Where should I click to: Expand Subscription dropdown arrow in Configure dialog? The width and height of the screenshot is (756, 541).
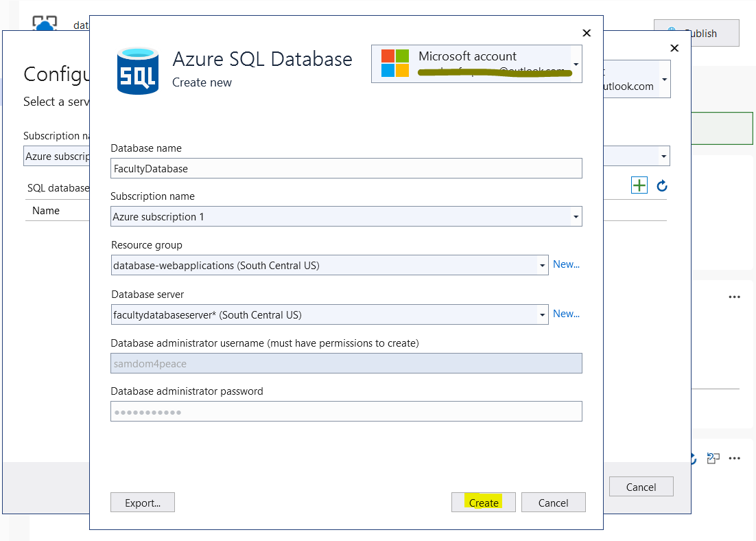(x=664, y=157)
